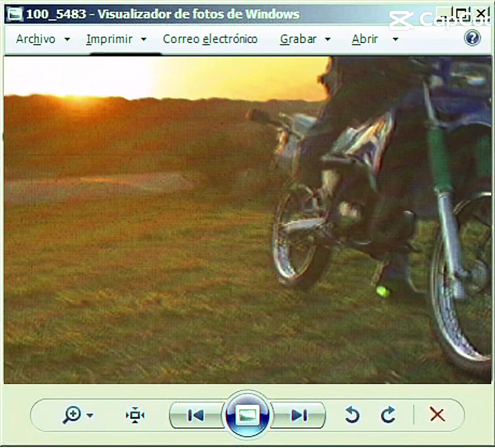
Task: Open the Imprimir menu
Action: [109, 39]
